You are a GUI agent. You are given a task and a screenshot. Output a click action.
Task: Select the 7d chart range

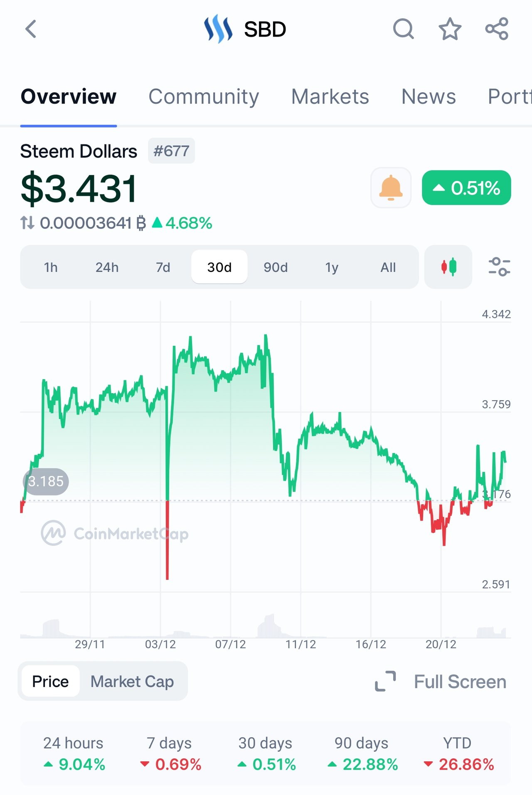[x=163, y=267]
